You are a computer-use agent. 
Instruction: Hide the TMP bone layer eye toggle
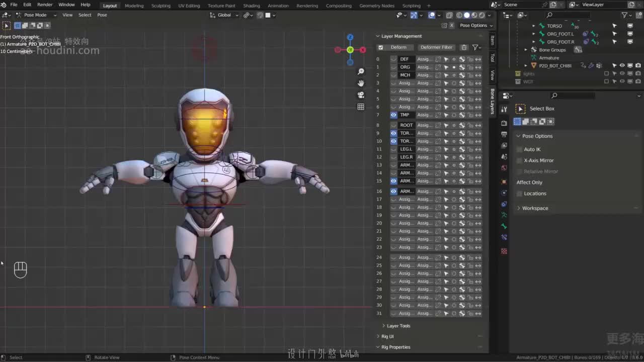(393, 115)
